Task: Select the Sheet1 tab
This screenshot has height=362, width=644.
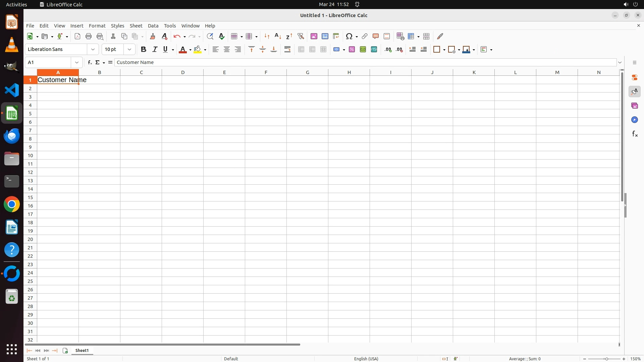Action: 82,350
